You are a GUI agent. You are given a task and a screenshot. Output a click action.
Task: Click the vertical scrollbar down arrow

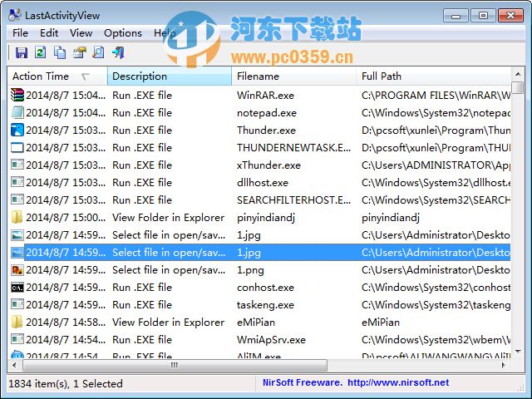point(518,352)
